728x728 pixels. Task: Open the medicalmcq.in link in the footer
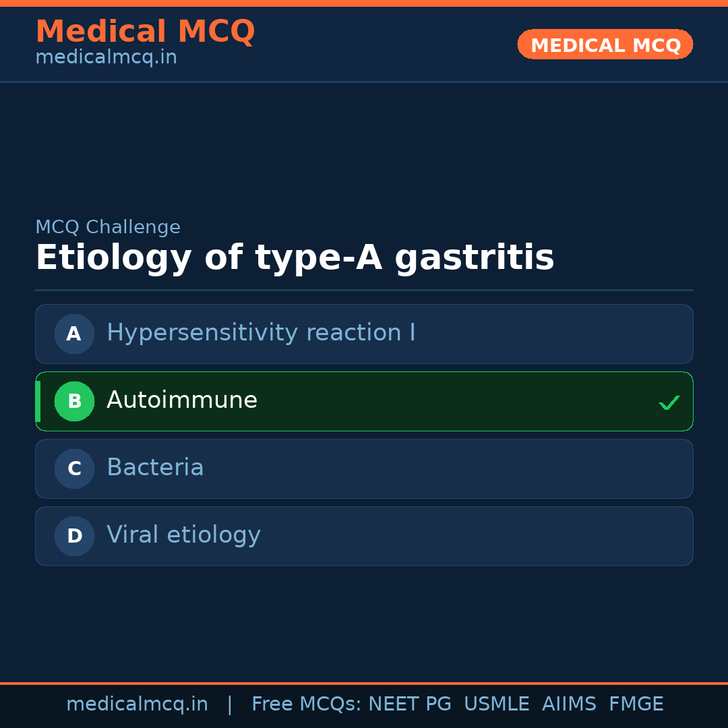coord(137,704)
